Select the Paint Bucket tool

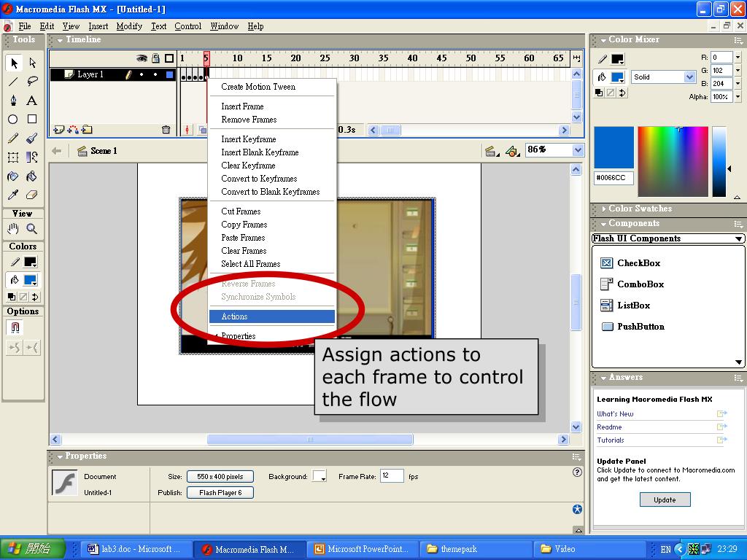pos(32,176)
